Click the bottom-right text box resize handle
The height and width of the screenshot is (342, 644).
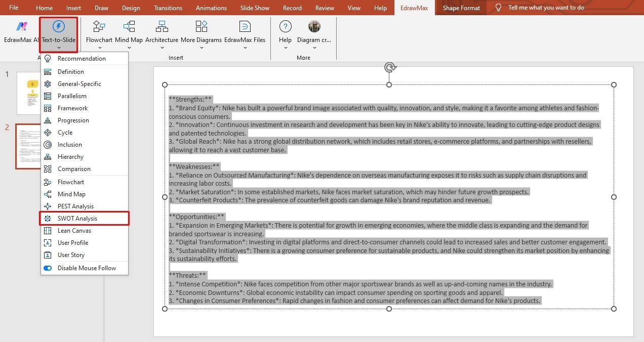click(614, 309)
